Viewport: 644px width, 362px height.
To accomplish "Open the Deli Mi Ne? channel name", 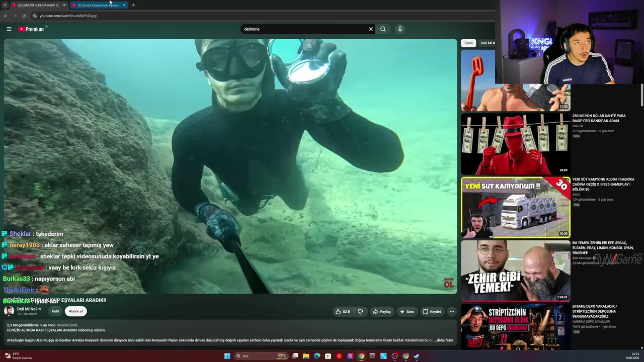I will click(27, 309).
